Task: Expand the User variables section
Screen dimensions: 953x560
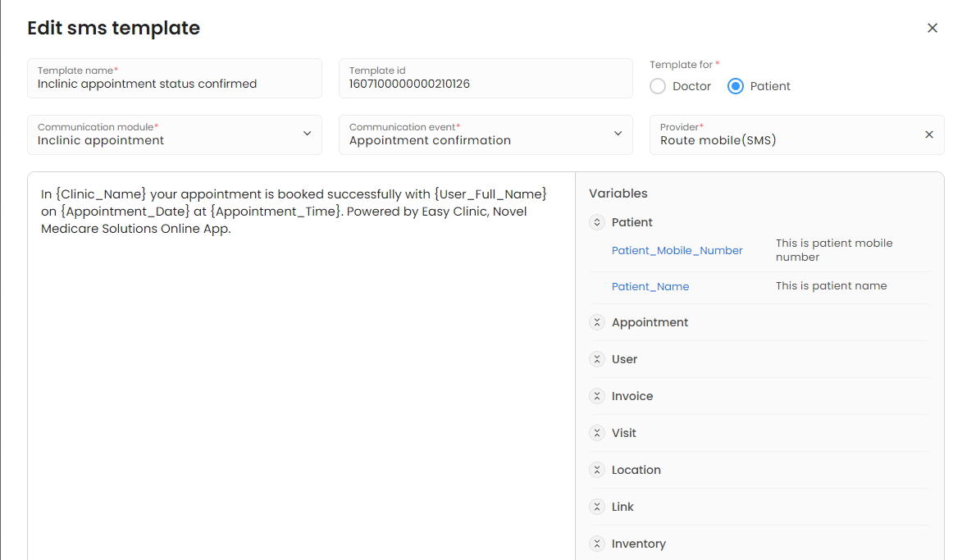Action: 597,359
